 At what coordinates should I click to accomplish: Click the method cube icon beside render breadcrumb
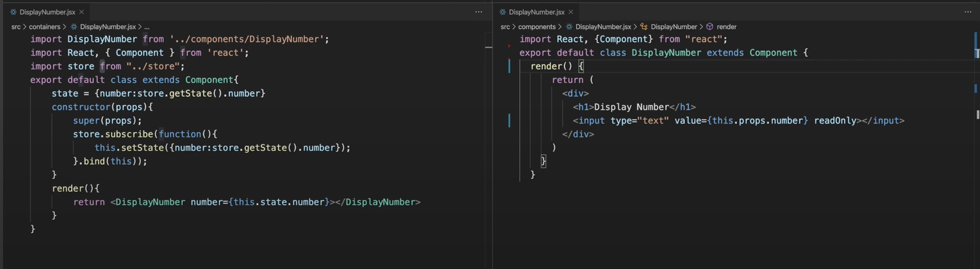coord(710,27)
